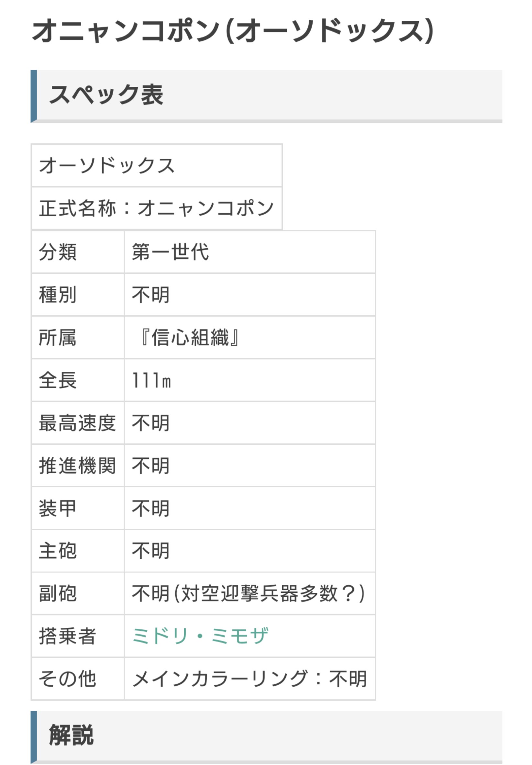Click the オニャンコポン(オーソドックス) page title

coord(233,31)
